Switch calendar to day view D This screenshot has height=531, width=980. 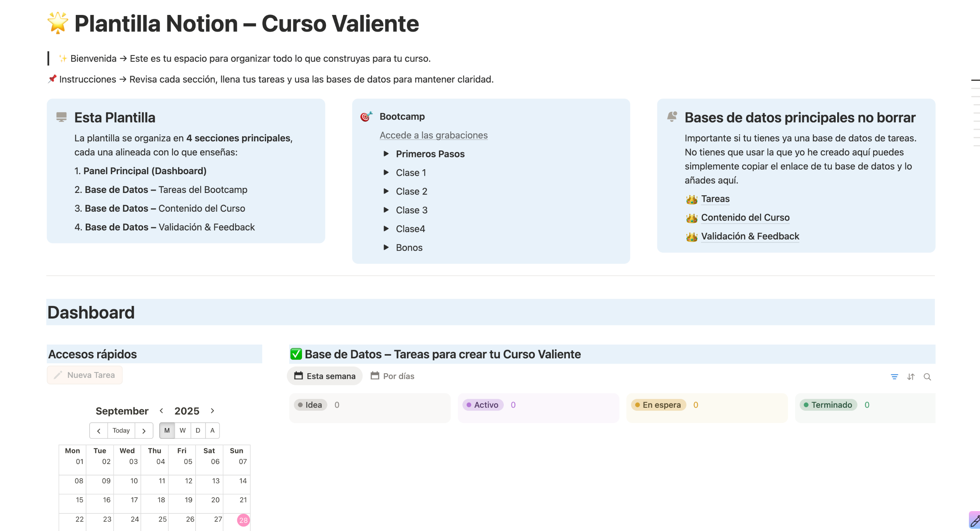(x=198, y=430)
